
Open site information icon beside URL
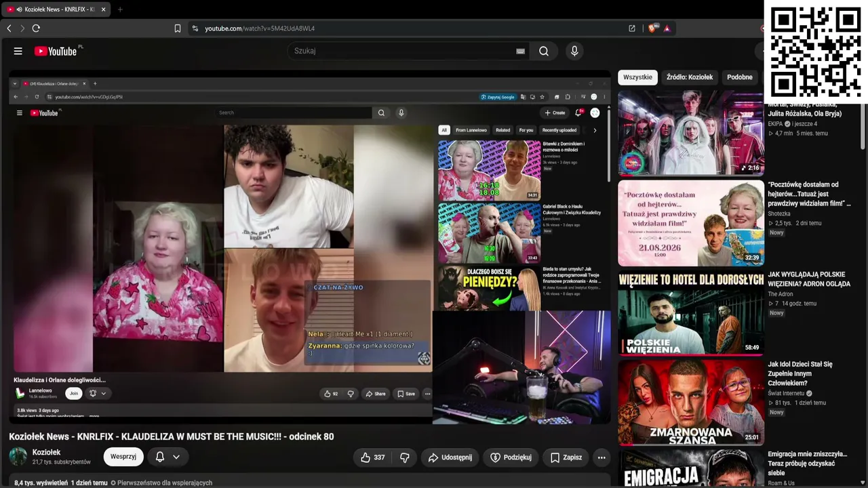pos(195,28)
